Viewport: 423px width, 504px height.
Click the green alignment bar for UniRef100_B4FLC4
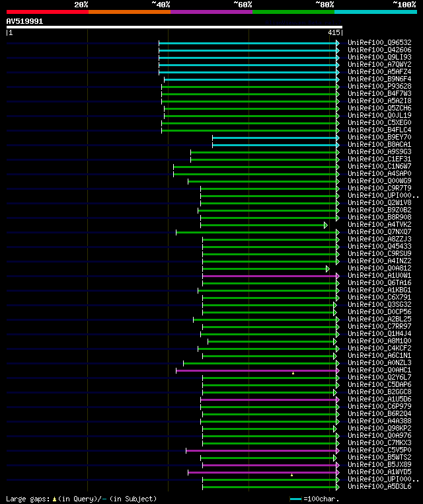tap(249, 130)
